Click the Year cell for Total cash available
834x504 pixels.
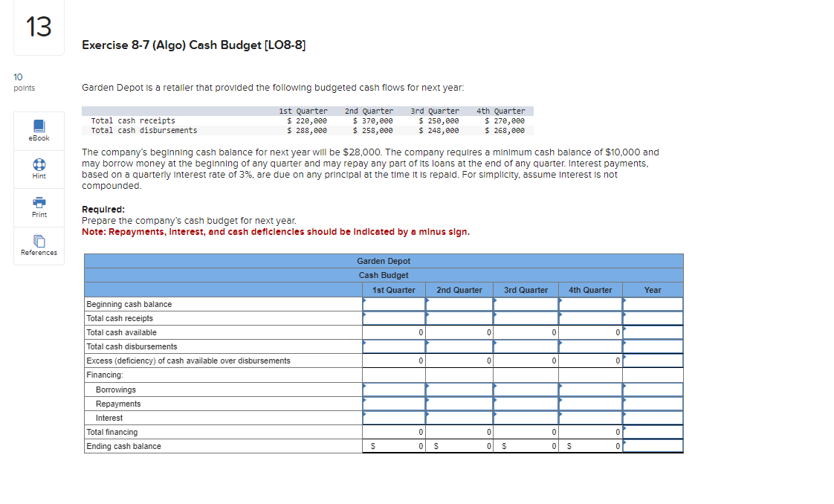pyautogui.click(x=653, y=332)
